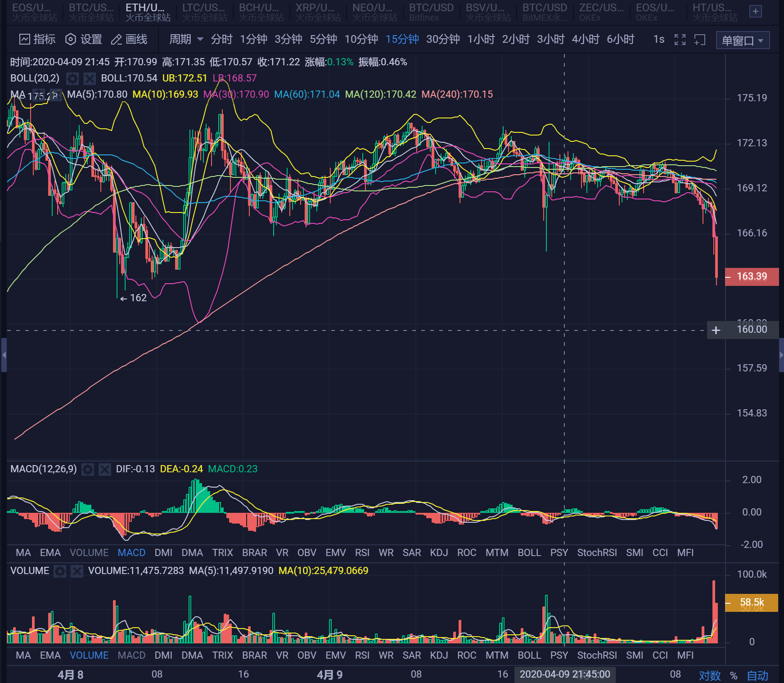
Task: Open the ZEC/US... OKEx tab
Action: (601, 12)
